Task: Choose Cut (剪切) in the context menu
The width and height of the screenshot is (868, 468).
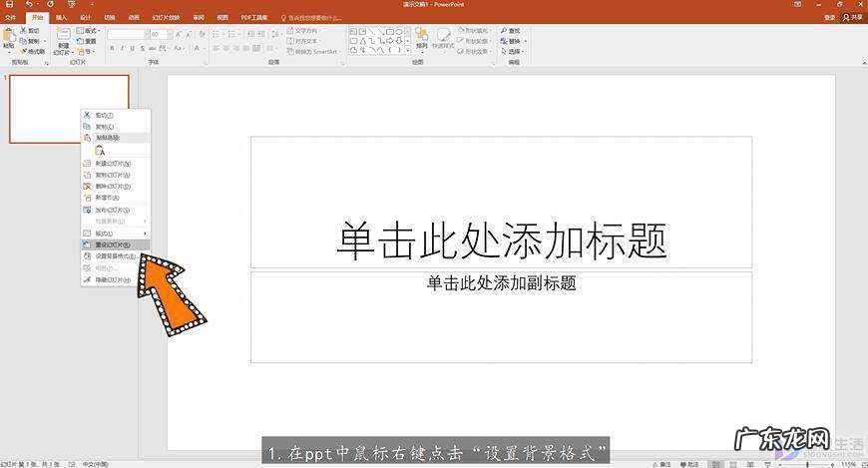Action: 115,115
